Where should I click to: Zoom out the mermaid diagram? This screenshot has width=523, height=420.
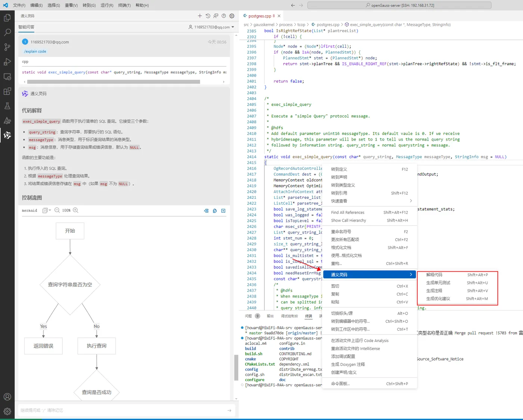(57, 210)
